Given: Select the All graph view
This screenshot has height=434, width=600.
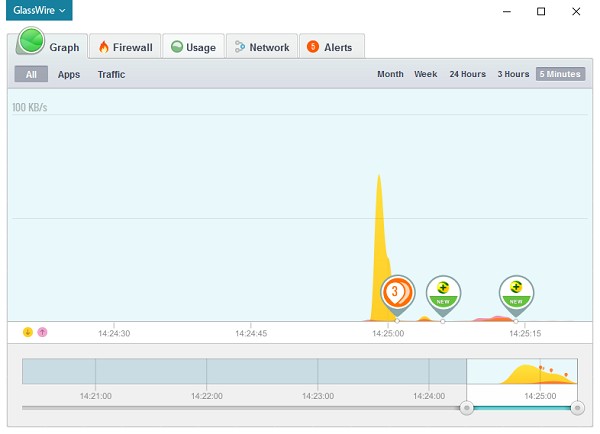Looking at the screenshot, I should 31,74.
